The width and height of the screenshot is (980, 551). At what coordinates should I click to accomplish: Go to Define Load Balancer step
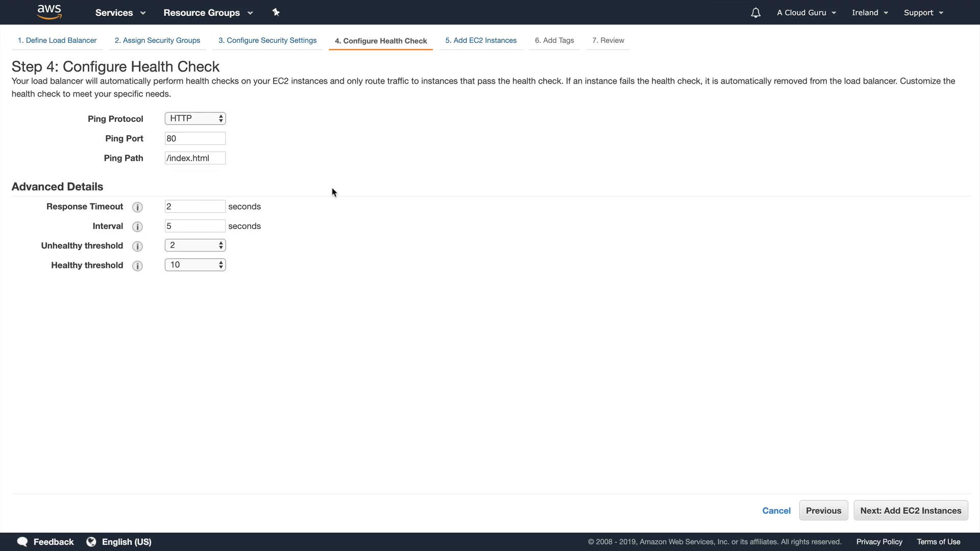(x=57, y=40)
